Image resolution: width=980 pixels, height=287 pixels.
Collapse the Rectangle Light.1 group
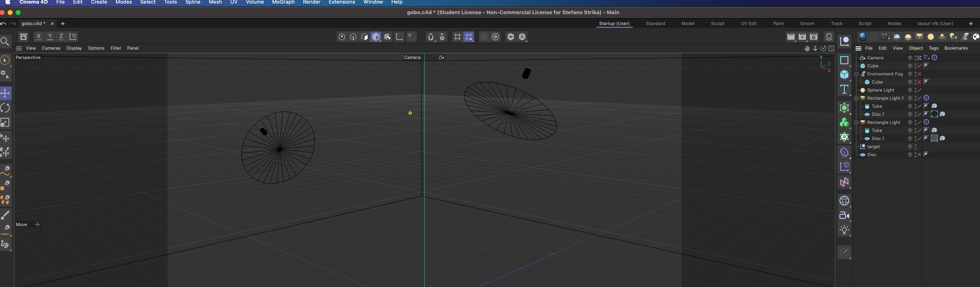click(856, 98)
